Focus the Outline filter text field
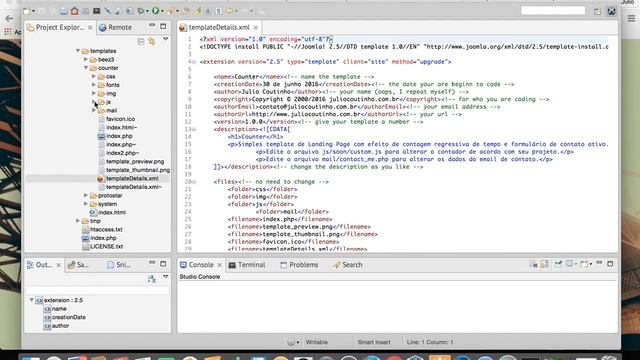Viewport: 640px width, 360px height. click(98, 290)
